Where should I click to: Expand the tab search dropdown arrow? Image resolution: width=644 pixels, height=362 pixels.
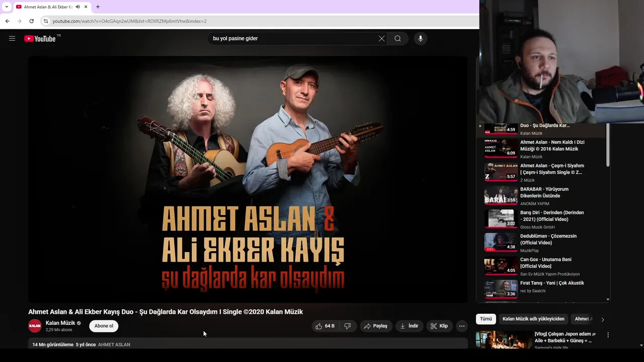pyautogui.click(x=7, y=7)
